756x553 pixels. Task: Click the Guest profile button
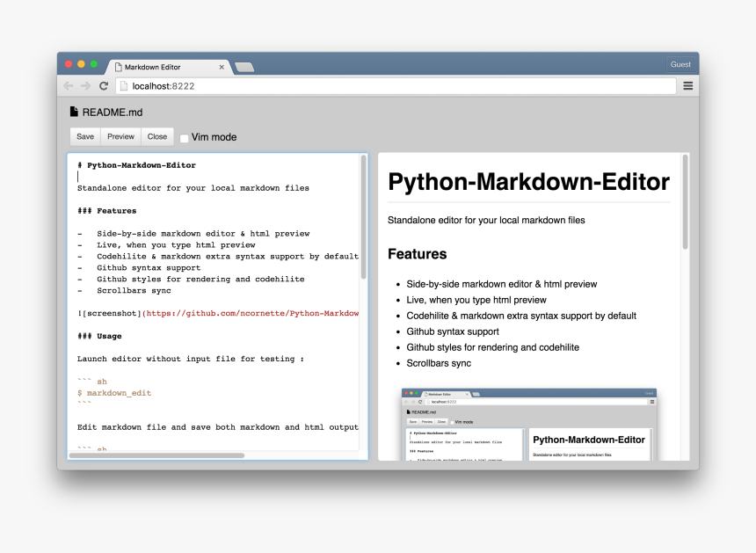(680, 64)
